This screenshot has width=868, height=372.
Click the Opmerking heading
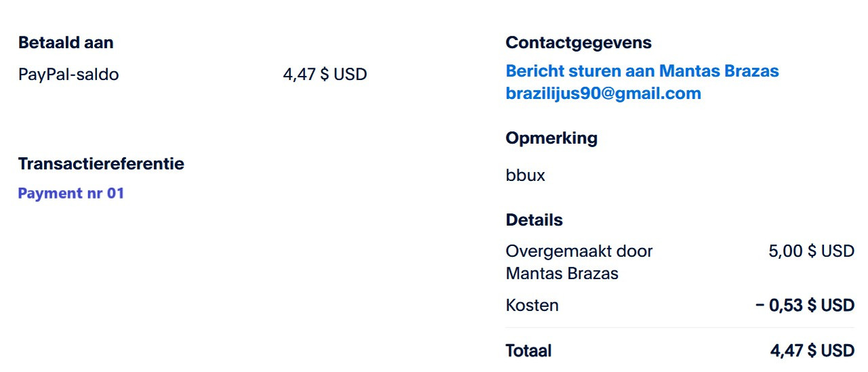coord(551,138)
